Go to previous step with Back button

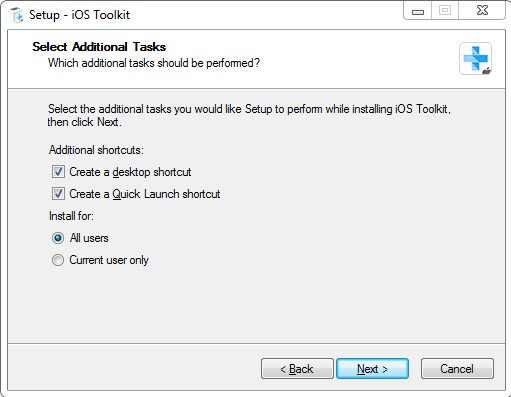pyautogui.click(x=297, y=369)
